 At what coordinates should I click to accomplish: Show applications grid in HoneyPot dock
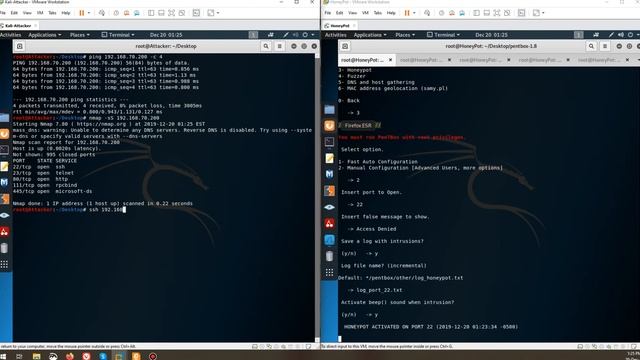[329, 272]
